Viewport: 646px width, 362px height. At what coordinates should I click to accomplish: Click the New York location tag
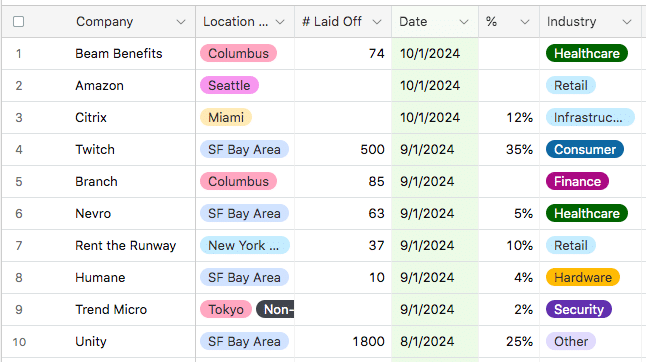click(x=245, y=245)
